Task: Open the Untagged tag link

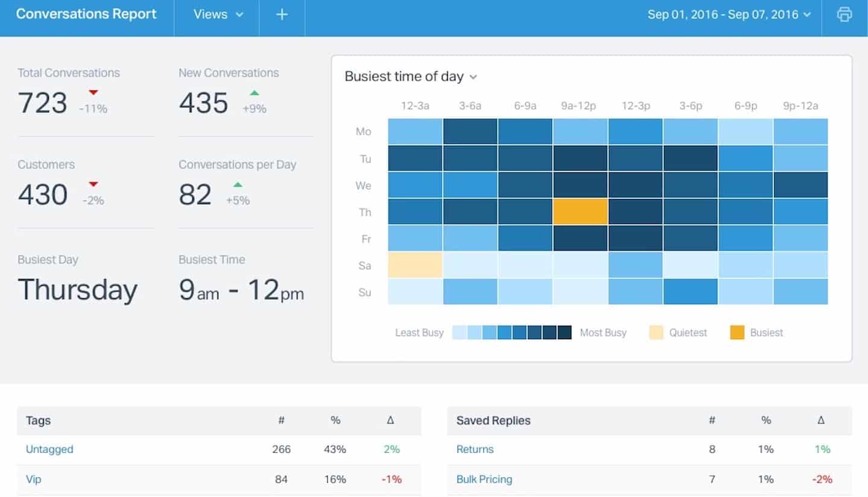Action: coord(49,449)
